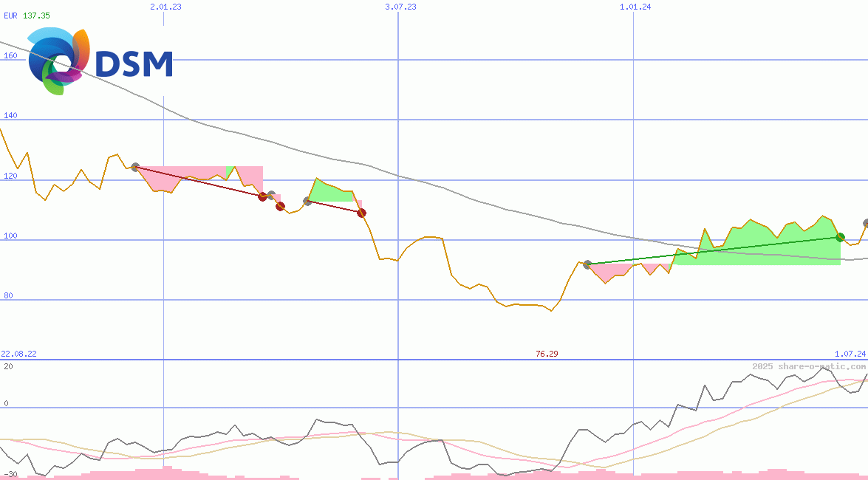Click the EUR currency label
The image size is (868, 480).
pos(11,16)
